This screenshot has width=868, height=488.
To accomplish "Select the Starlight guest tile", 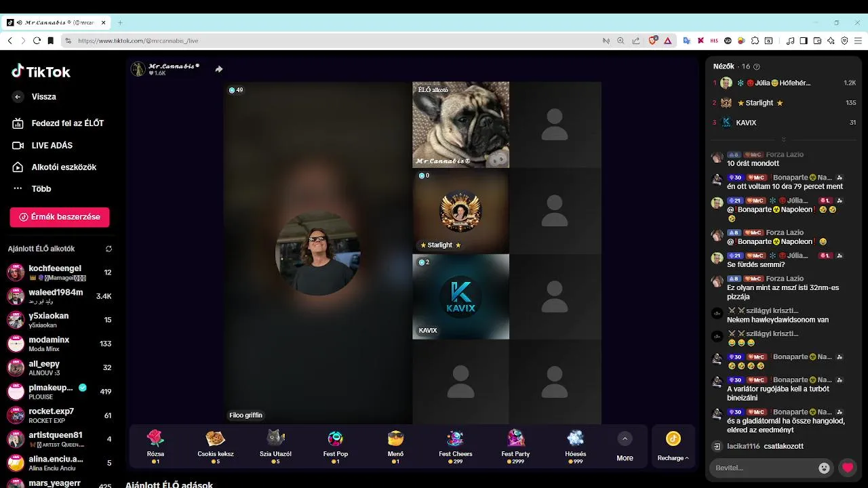I will (460, 211).
